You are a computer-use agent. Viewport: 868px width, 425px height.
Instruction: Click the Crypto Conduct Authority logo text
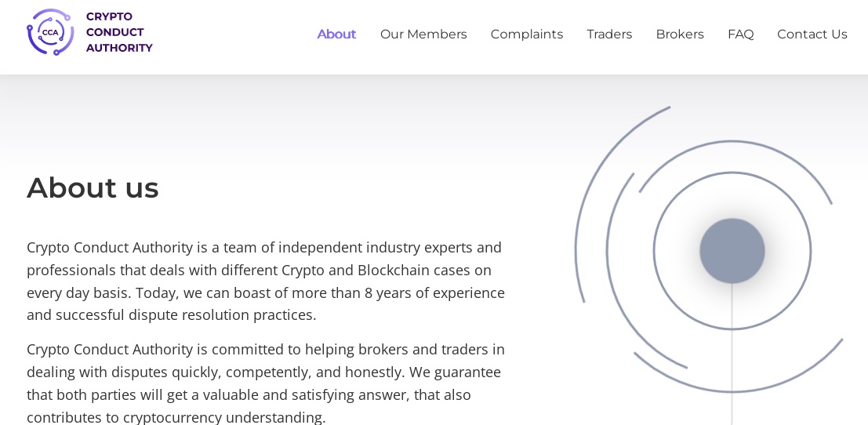point(119,32)
